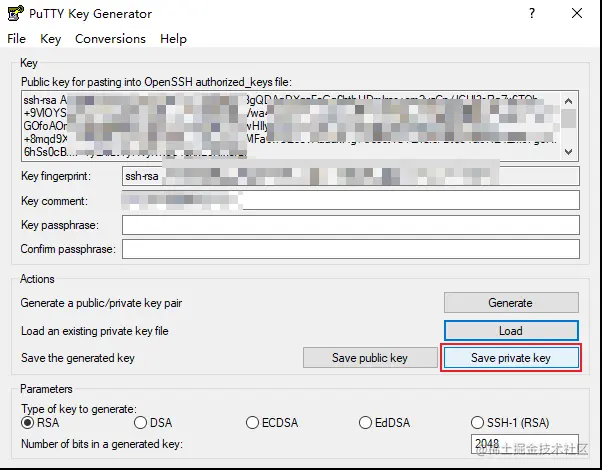Click the 'Key comment:' label
Screen dimensions: 602x470
pyautogui.click(x=54, y=201)
